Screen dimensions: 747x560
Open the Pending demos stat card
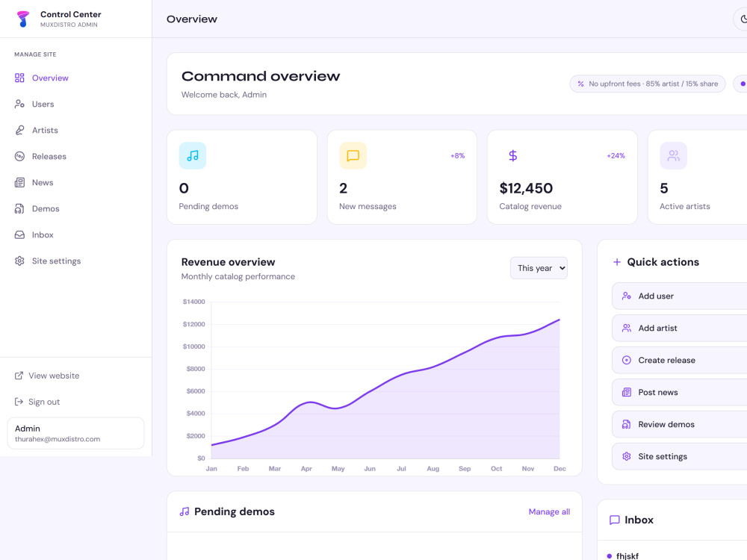242,177
